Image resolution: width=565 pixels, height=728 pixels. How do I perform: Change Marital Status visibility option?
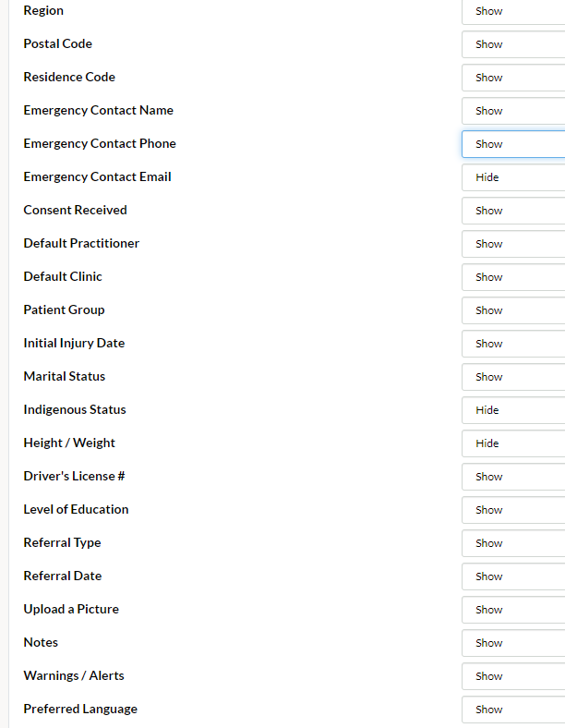pyautogui.click(x=513, y=377)
